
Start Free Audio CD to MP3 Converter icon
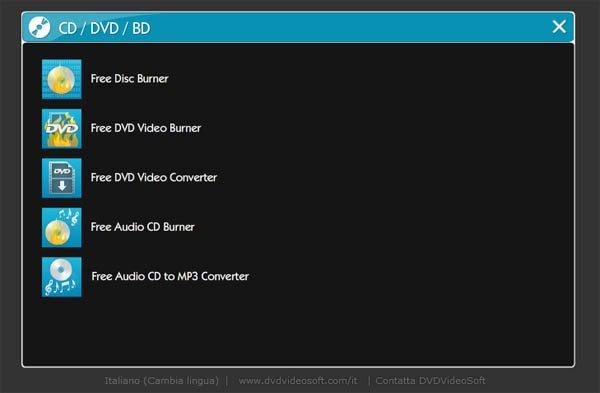pyautogui.click(x=62, y=277)
